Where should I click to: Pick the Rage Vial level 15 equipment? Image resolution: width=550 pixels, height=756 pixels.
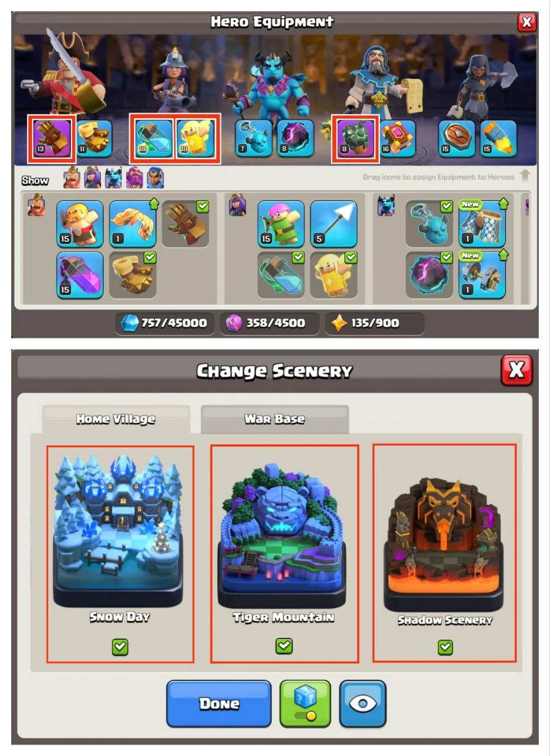tap(80, 275)
